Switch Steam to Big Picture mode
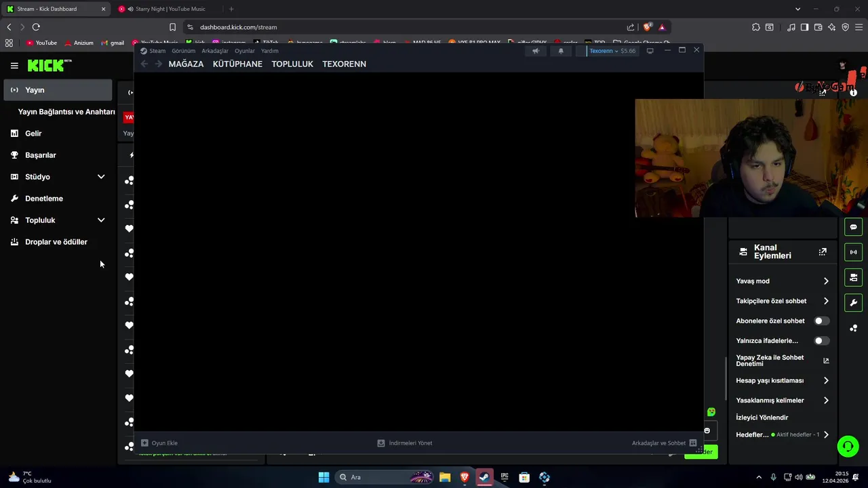The height and width of the screenshot is (488, 868). click(650, 51)
